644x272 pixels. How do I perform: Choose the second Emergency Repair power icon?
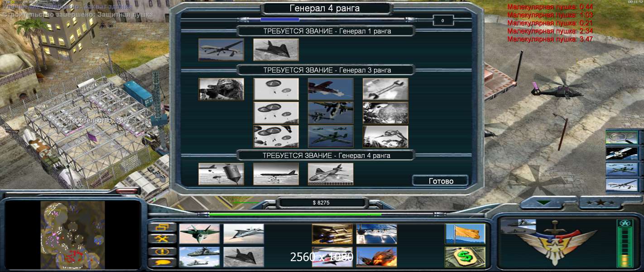385,113
